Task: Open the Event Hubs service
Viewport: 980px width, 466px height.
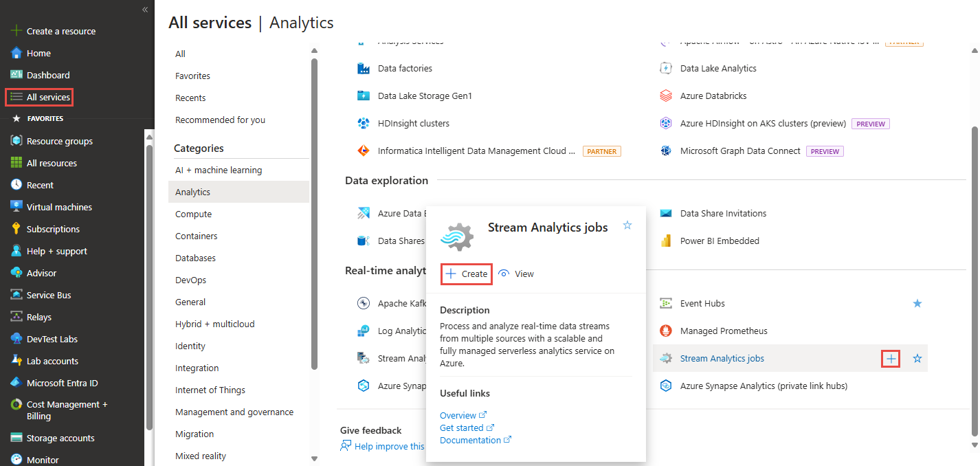Action: coord(702,303)
